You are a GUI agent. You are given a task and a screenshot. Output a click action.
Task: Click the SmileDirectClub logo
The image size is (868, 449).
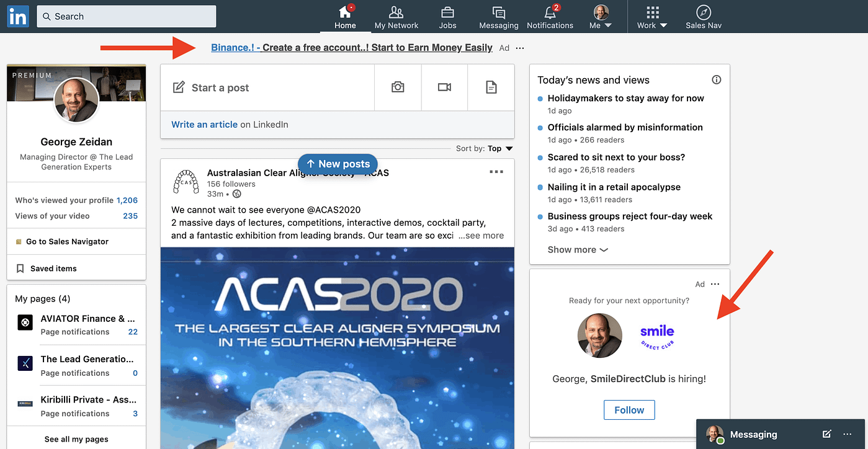(x=658, y=336)
